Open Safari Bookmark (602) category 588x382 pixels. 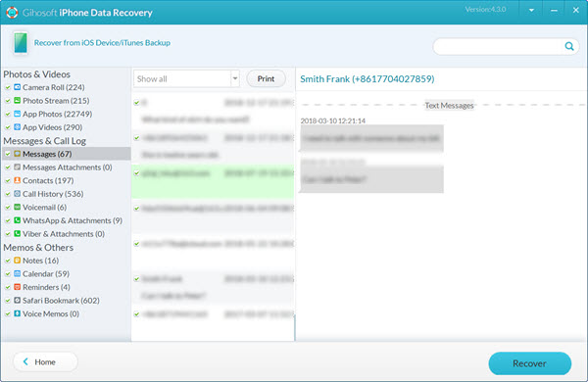[61, 301]
